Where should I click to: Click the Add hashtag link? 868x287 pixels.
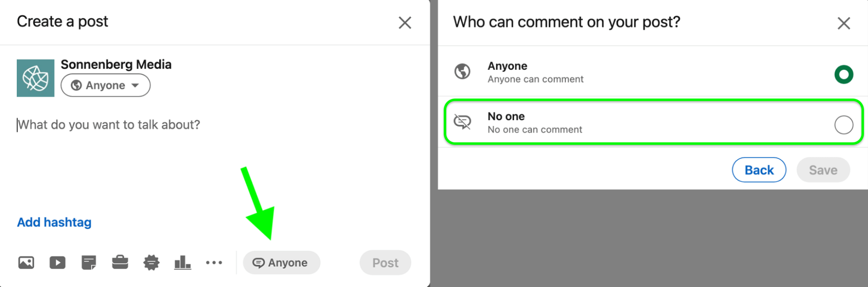pos(54,222)
